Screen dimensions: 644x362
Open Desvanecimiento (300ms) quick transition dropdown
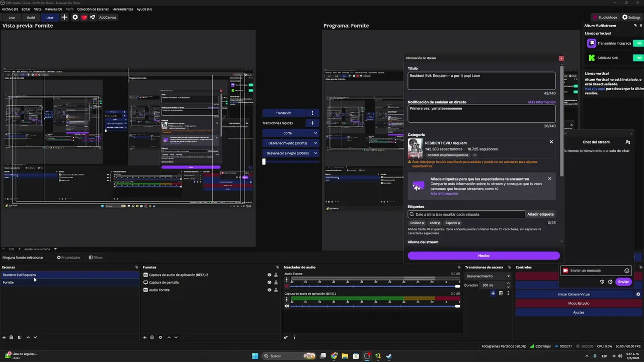(315, 143)
